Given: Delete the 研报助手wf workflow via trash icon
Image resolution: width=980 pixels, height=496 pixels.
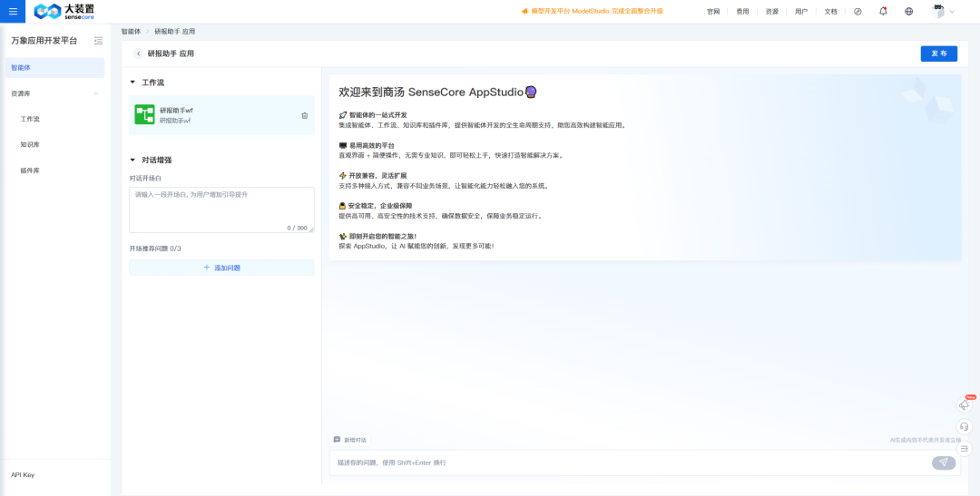Looking at the screenshot, I should pyautogui.click(x=304, y=115).
